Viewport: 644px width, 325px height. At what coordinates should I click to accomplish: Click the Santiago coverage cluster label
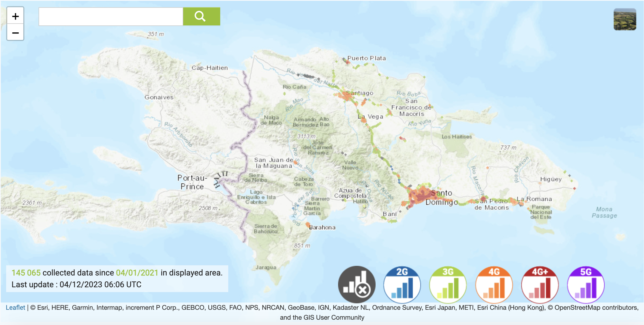(360, 93)
